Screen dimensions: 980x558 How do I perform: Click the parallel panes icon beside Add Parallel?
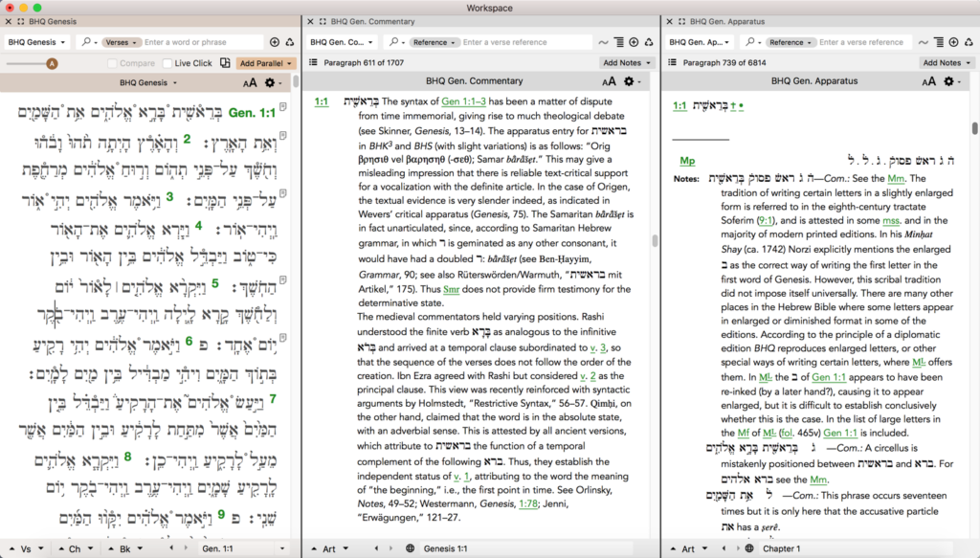pos(227,62)
